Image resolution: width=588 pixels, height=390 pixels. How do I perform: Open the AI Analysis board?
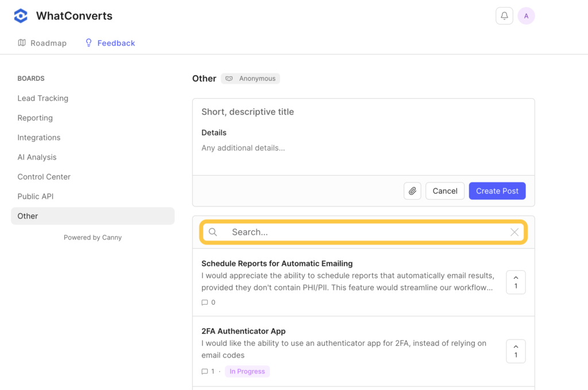point(37,157)
